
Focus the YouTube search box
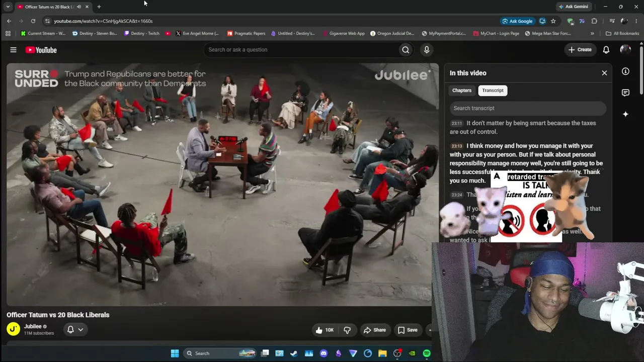[300, 50]
